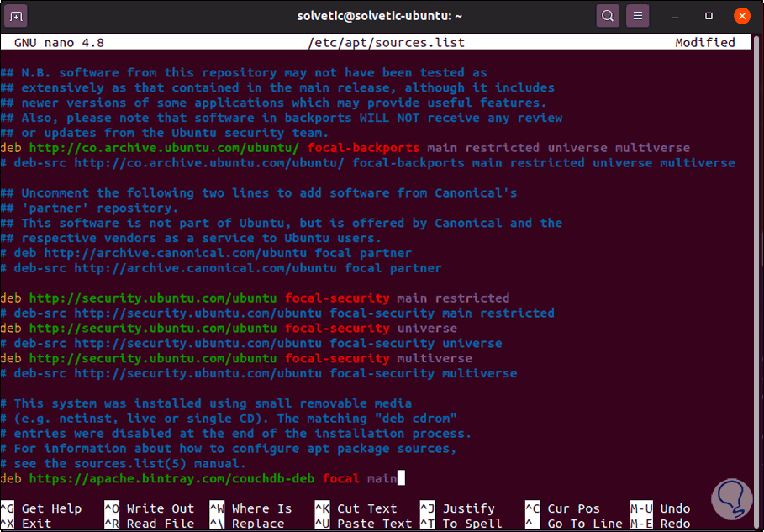This screenshot has height=532, width=764.
Task: Click the ^O Write Out shortcut
Action: [x=149, y=508]
